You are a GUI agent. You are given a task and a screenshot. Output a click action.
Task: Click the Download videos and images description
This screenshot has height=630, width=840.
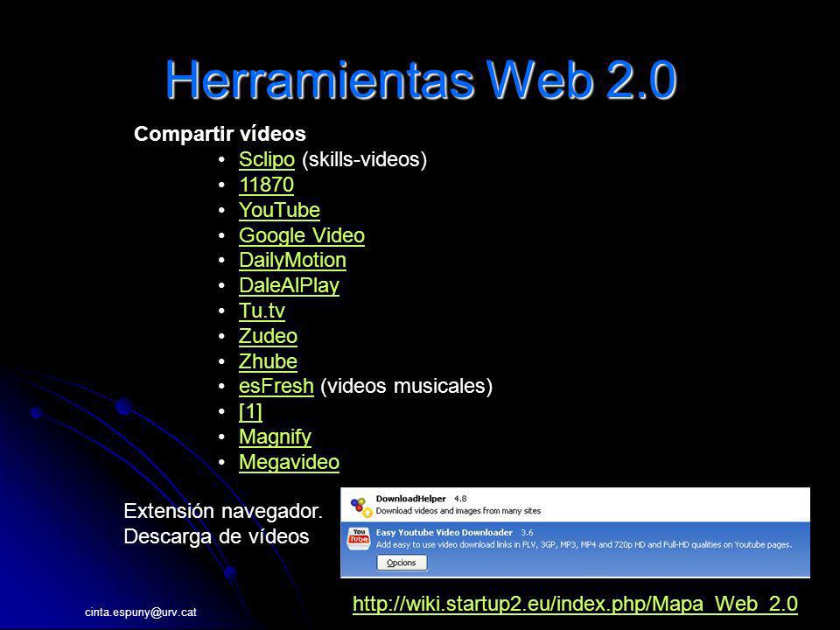tap(458, 511)
